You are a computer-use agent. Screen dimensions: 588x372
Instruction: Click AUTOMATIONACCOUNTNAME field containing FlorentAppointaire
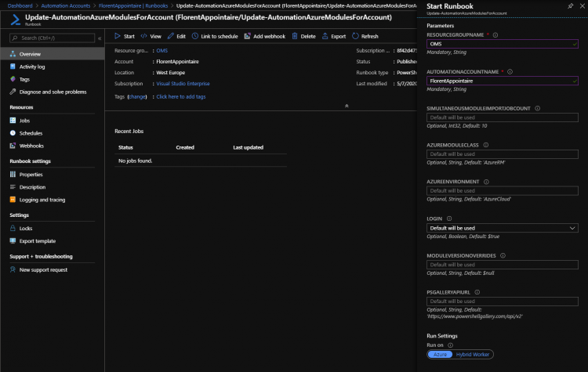coord(502,81)
